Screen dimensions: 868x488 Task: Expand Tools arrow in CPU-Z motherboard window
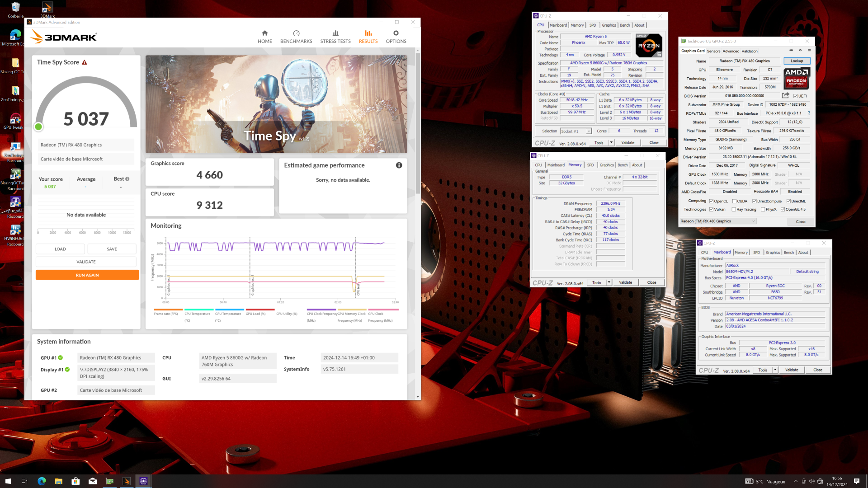(775, 370)
